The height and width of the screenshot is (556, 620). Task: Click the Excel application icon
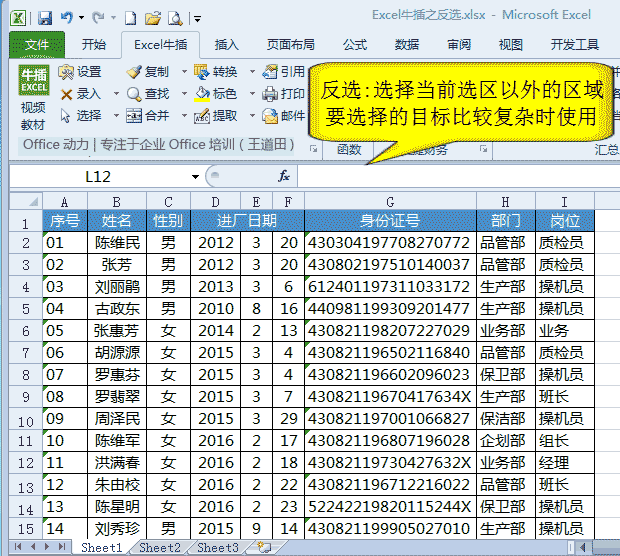(18, 18)
